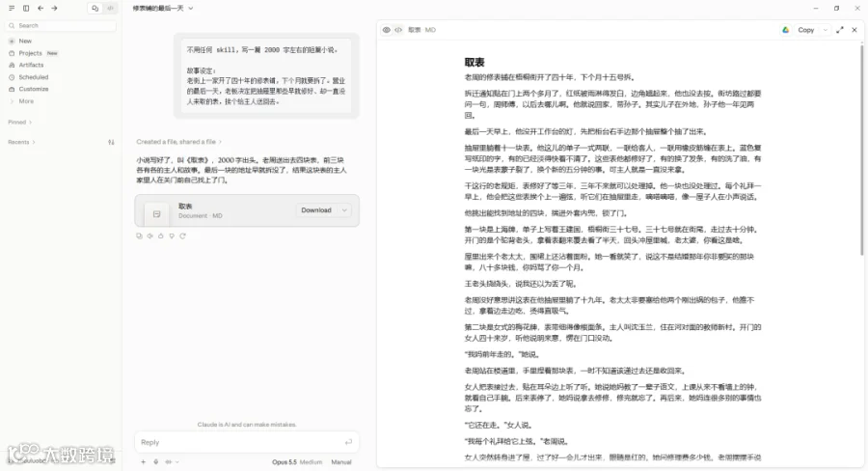The height and width of the screenshot is (471, 868).
Task: Open the voice waveform dropdown
Action: click(172, 461)
